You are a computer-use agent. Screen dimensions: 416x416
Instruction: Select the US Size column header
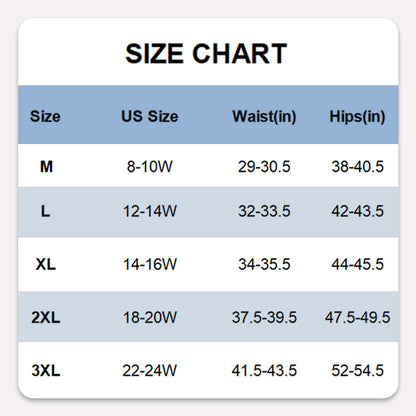pyautogui.click(x=150, y=116)
